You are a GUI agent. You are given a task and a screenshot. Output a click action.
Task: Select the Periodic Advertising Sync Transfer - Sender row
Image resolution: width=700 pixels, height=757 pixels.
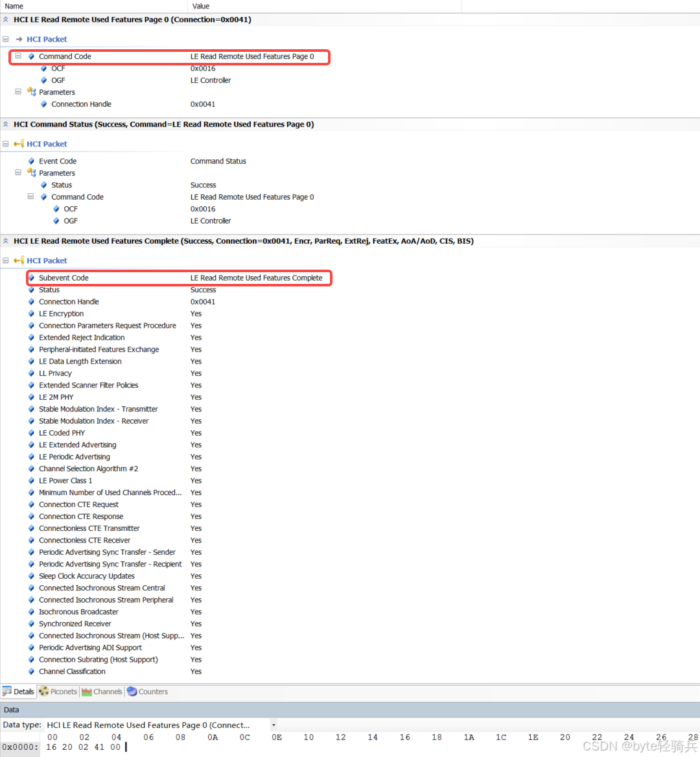pos(115,552)
